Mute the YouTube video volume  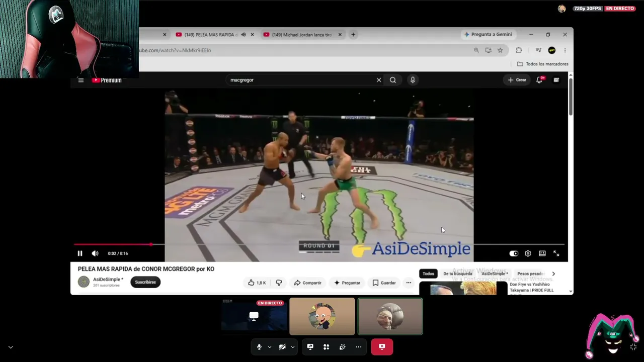click(95, 253)
